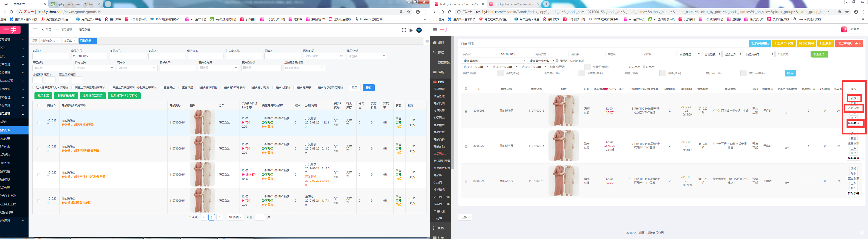Open 请选择一级分类 dropdown in right window

click(476, 67)
